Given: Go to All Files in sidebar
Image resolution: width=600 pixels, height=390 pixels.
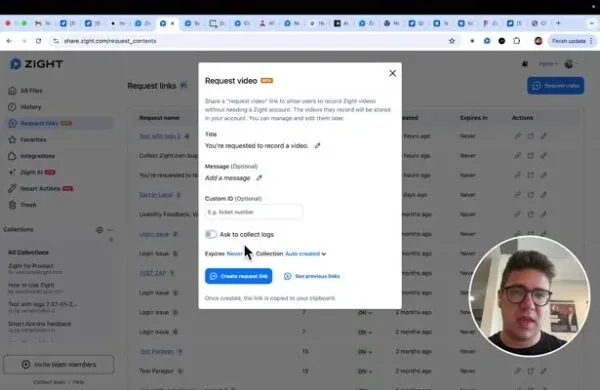Looking at the screenshot, I should click(31, 91).
